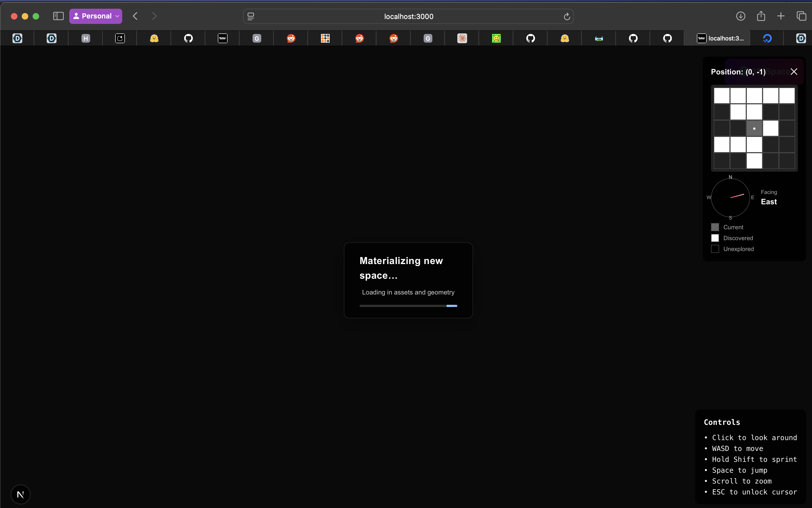The image size is (812, 508).
Task: Click the Safari sidebar toggle icon
Action: (58, 16)
